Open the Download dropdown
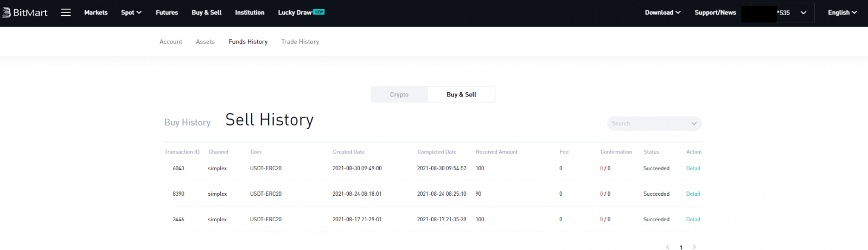 point(662,12)
